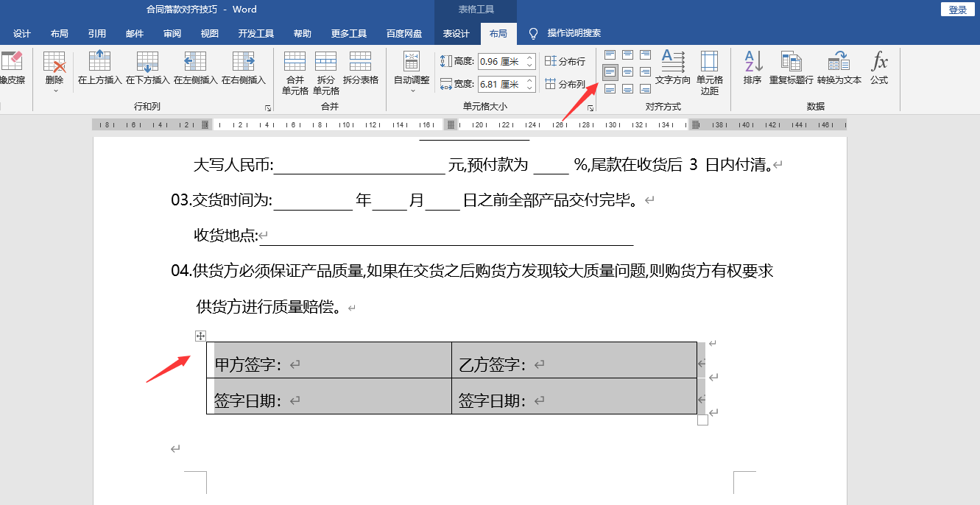Click the 删除 table delete icon
The width and height of the screenshot is (980, 505).
coord(54,62)
